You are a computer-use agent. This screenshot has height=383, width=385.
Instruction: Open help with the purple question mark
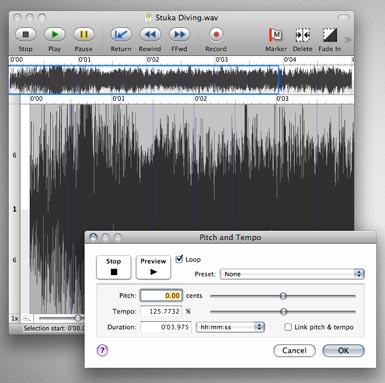[102, 350]
